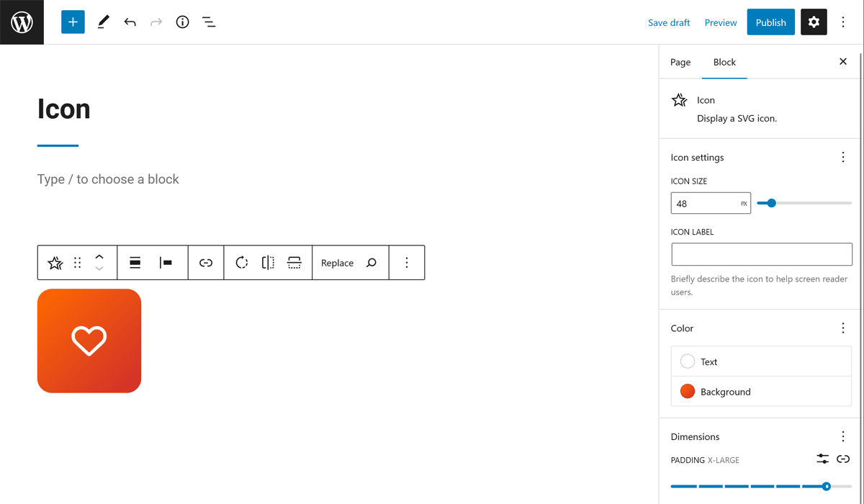
Task: Add a link to the icon
Action: pyautogui.click(x=206, y=263)
